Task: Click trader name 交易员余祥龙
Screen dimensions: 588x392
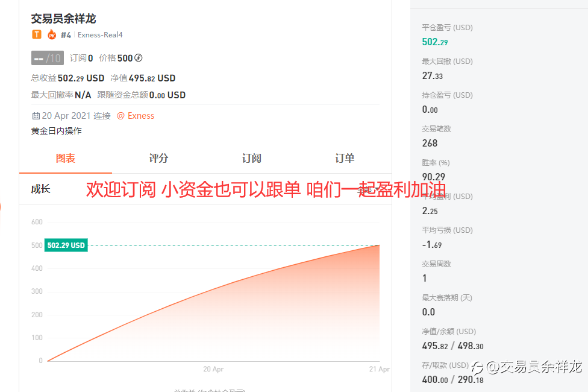Action: tap(63, 19)
